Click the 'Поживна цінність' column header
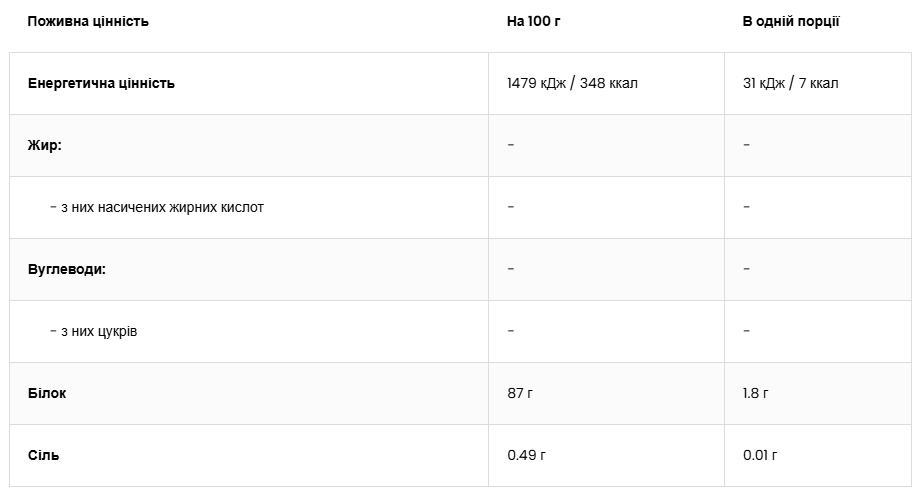 coord(88,21)
